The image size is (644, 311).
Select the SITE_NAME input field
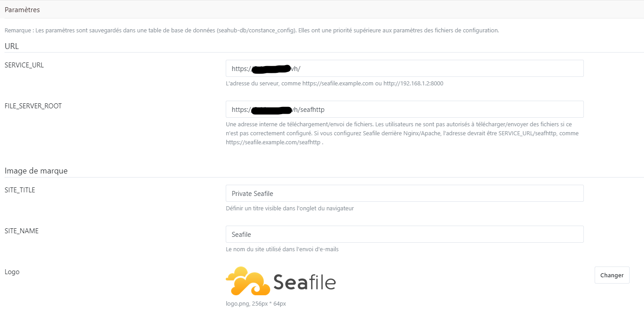404,234
